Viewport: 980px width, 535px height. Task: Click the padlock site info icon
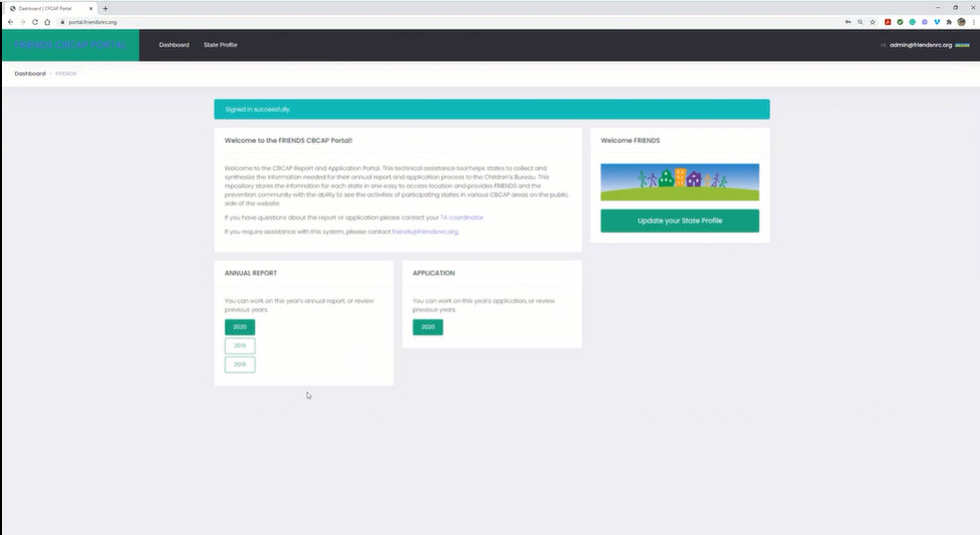pos(63,22)
